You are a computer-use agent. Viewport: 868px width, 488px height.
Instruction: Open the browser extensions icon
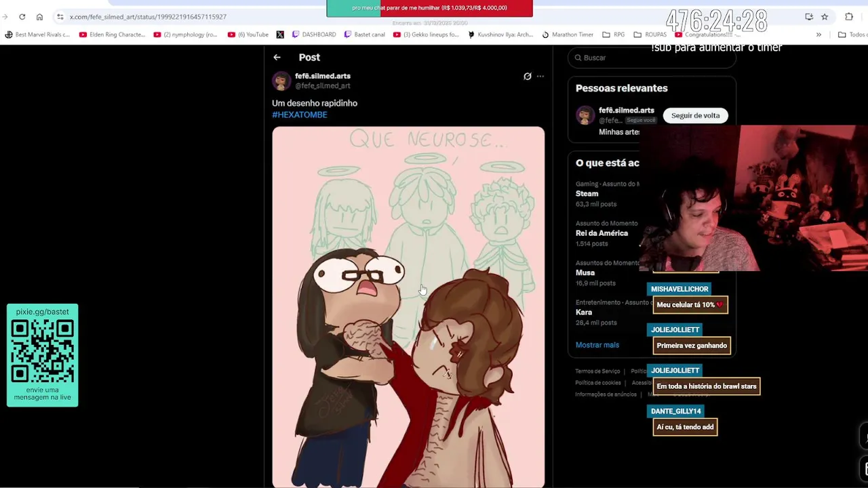coord(849,17)
